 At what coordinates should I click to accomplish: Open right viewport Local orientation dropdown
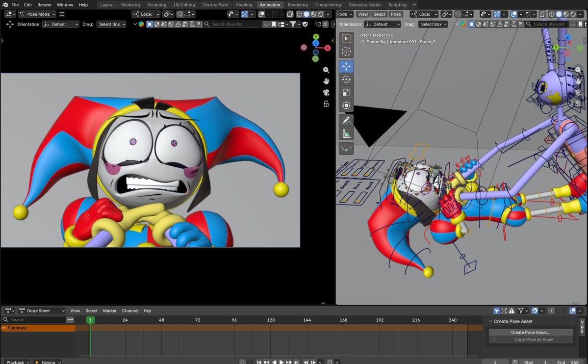pyautogui.click(x=424, y=14)
